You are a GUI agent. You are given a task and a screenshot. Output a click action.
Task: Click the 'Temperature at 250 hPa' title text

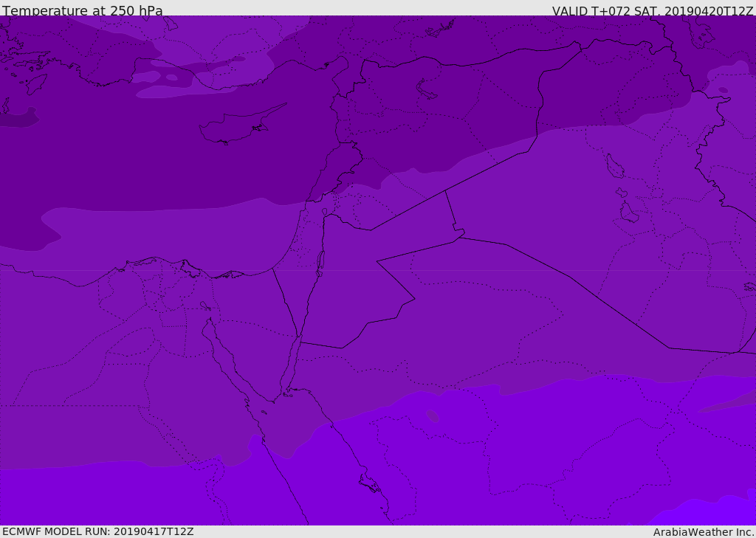(83, 10)
